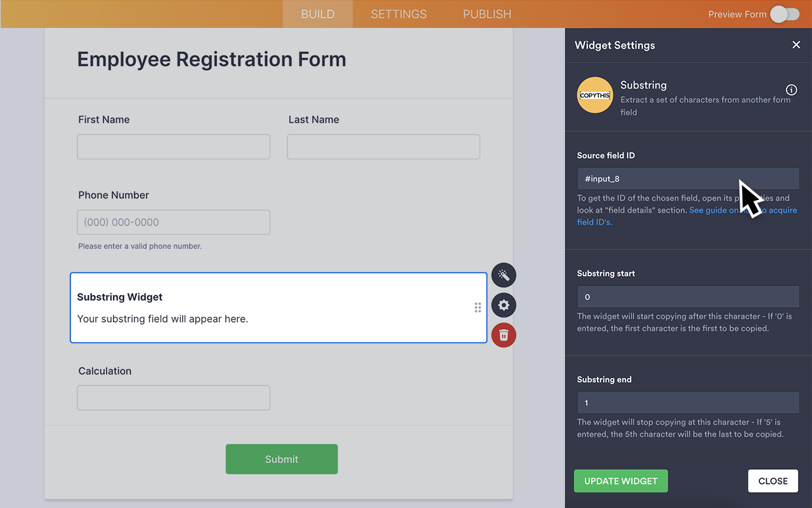Open the widget gear settings icon
The width and height of the screenshot is (812, 508).
503,305
